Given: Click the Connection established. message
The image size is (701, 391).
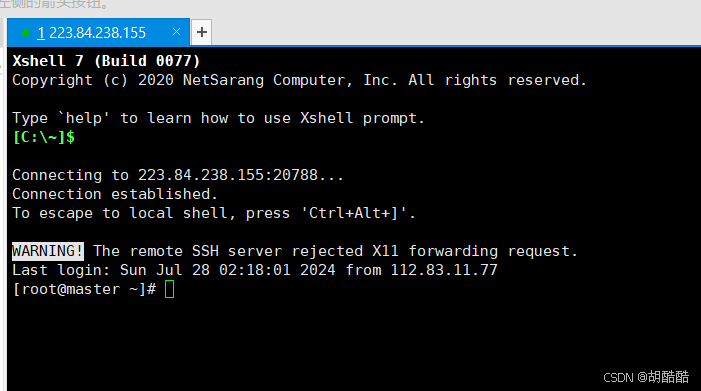Looking at the screenshot, I should [x=115, y=194].
